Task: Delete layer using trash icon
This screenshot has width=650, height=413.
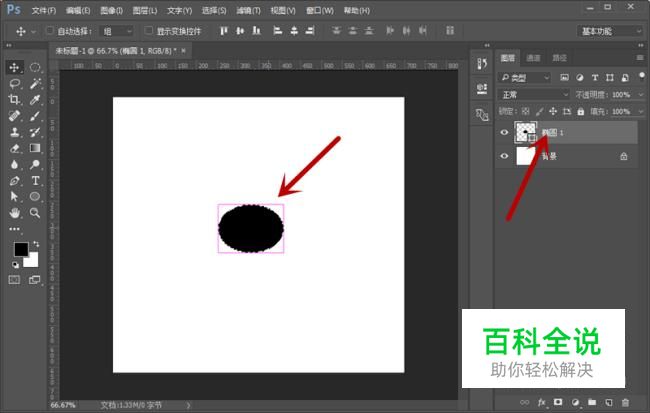Action: tap(625, 402)
